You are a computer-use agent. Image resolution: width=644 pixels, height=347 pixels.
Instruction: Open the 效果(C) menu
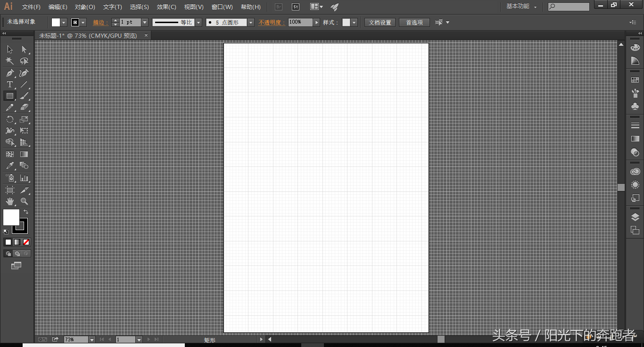166,7
